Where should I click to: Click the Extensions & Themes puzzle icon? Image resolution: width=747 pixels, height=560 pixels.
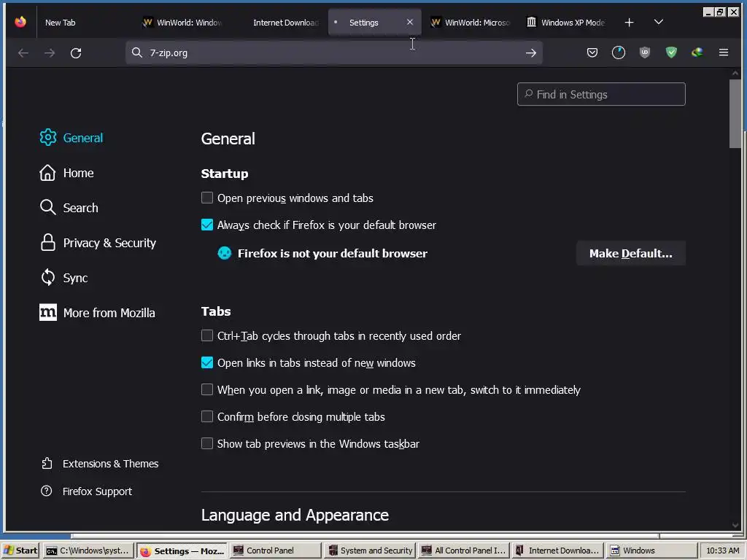(47, 463)
